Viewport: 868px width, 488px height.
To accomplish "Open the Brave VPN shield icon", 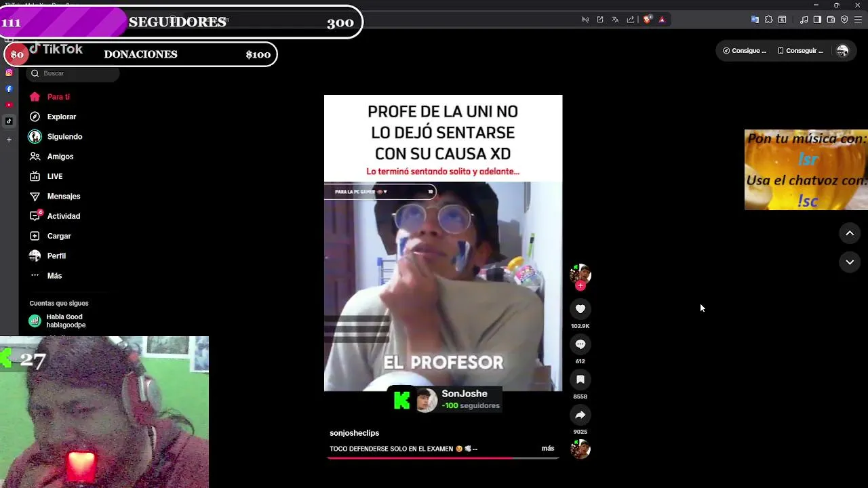I will tap(844, 20).
